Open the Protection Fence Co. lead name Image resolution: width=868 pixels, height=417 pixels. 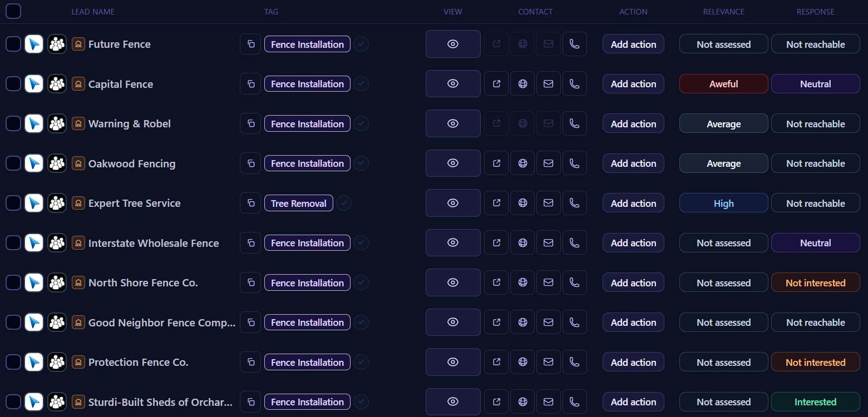[139, 363]
